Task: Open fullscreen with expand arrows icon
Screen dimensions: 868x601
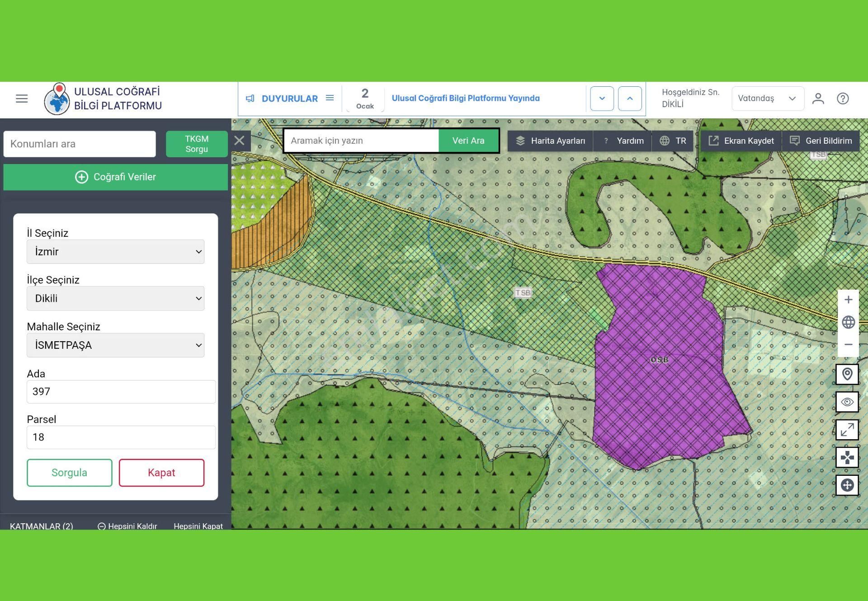Action: point(847,430)
